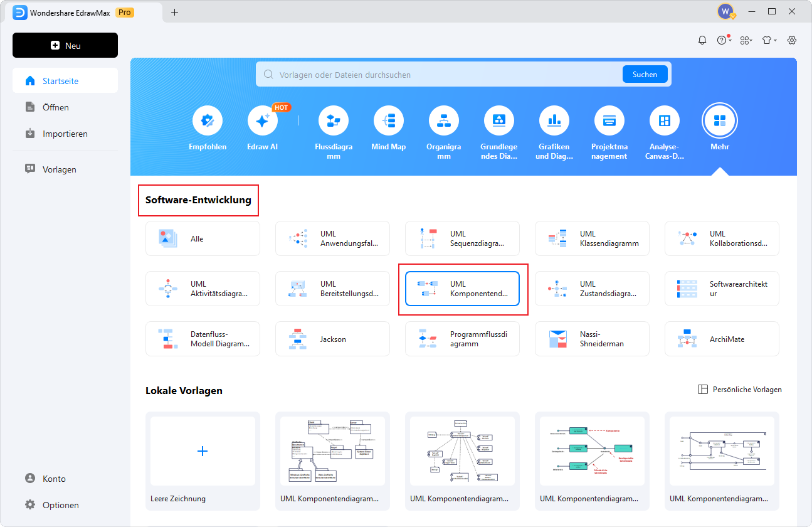Open Persönliche Vorlagen link
This screenshot has width=812, height=527.
740,390
